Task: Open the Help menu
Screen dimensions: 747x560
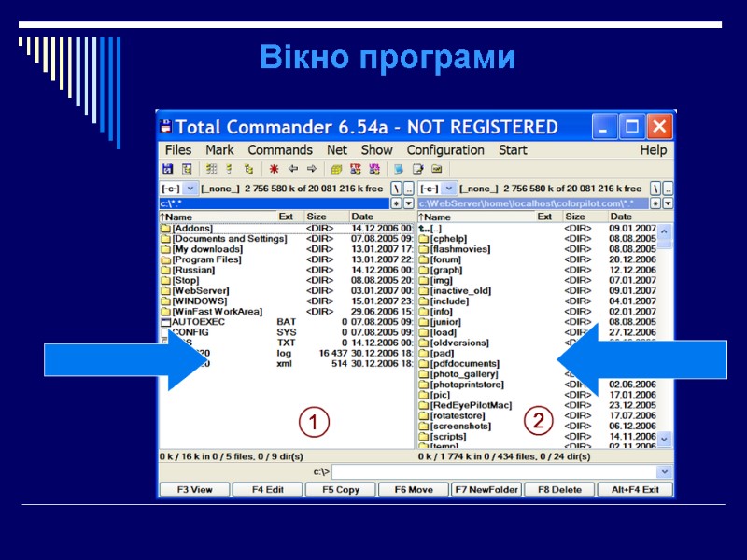Action: 653,150
